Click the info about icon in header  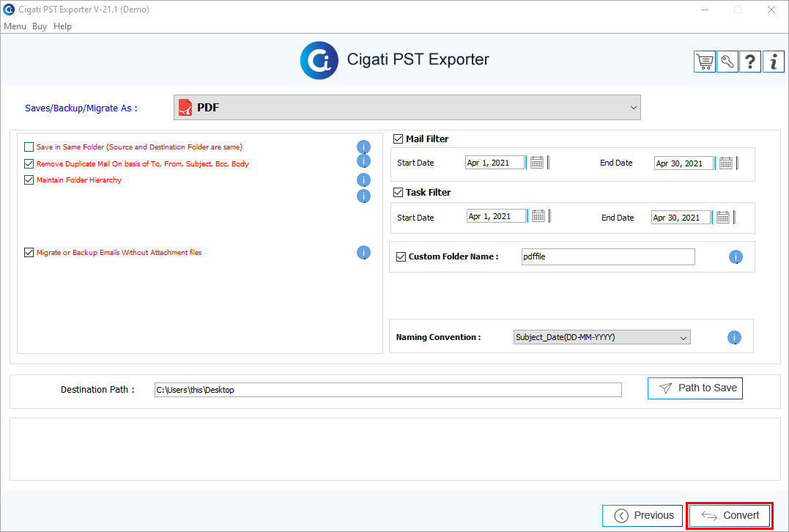point(774,62)
